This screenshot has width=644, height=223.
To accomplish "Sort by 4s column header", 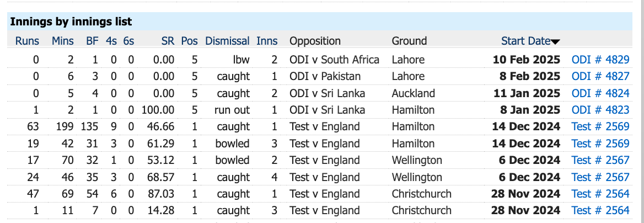I will [x=112, y=41].
